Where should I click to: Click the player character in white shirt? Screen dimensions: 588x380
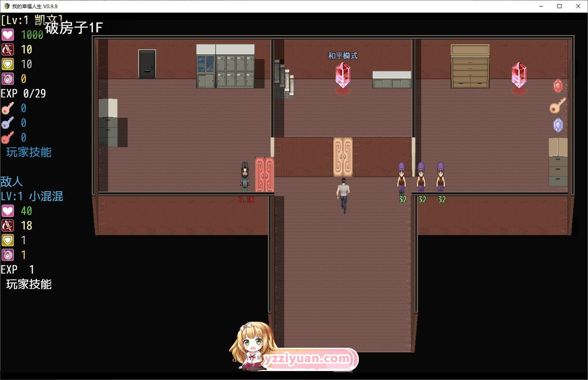click(x=343, y=195)
